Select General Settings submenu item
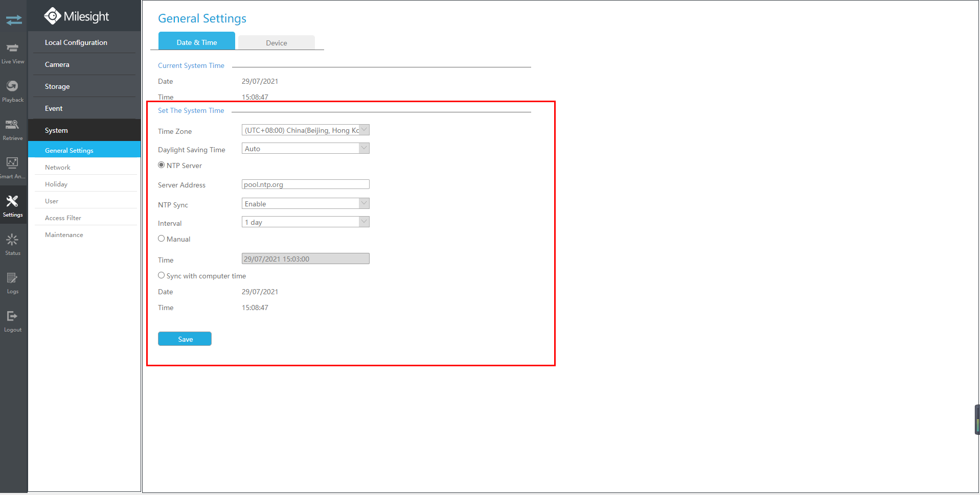980x495 pixels. point(84,150)
